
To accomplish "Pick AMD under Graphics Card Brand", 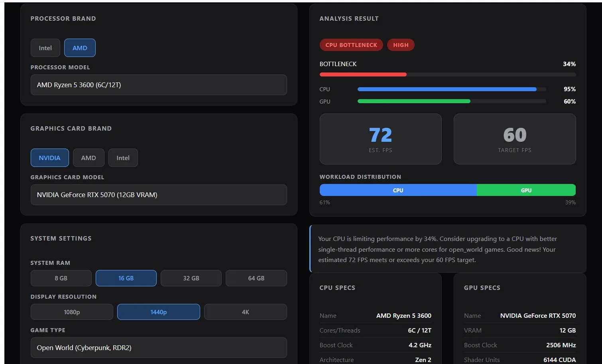I will coord(89,158).
